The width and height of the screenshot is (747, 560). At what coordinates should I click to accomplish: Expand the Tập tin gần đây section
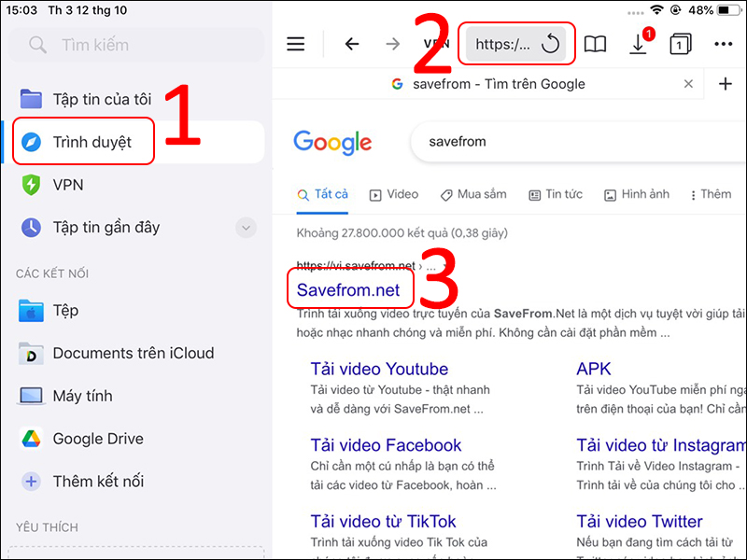246,227
